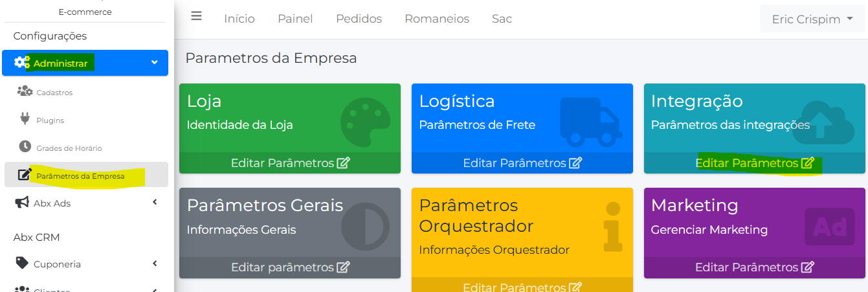Select the Sac nav item
This screenshot has height=292, width=868.
pos(502,19)
